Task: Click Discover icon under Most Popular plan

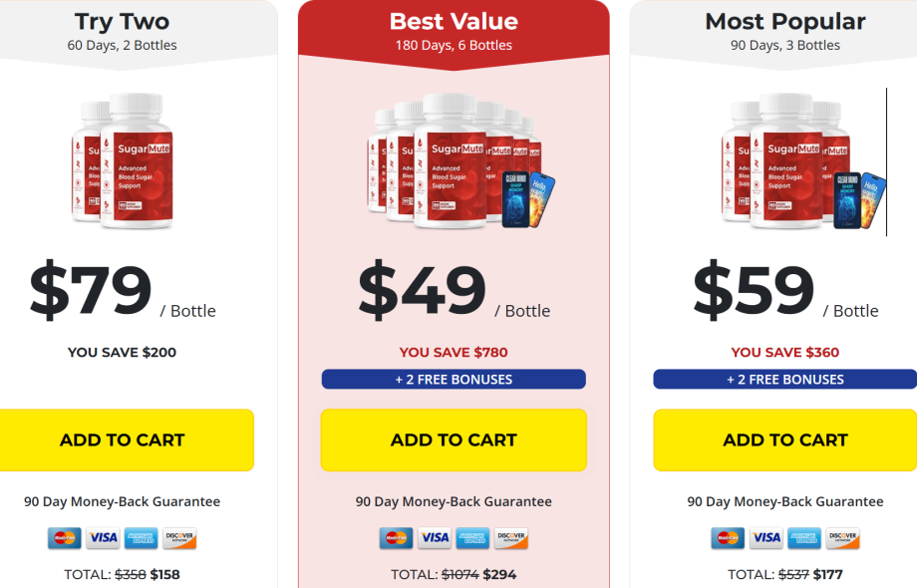Action: (842, 538)
